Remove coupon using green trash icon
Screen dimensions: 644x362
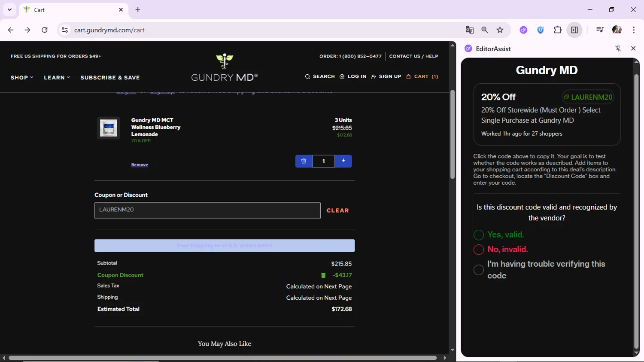(323, 275)
